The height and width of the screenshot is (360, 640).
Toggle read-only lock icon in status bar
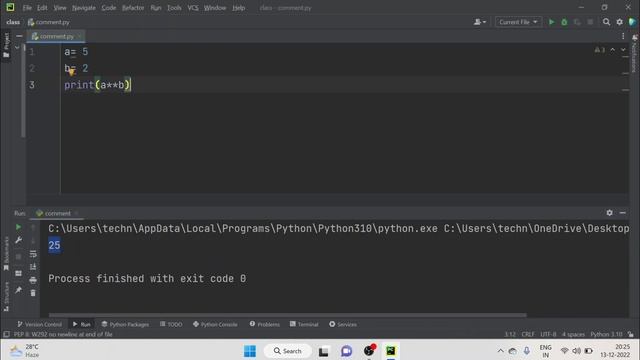(631, 334)
